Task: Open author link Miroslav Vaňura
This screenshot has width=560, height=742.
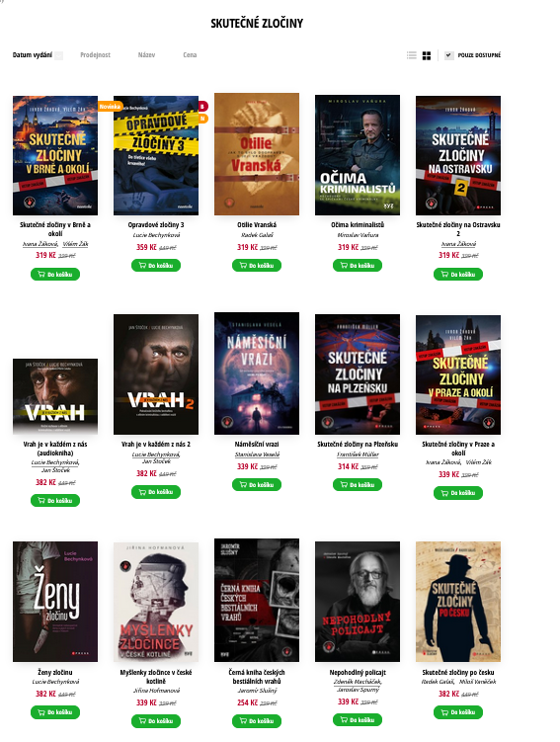Action: (358, 235)
